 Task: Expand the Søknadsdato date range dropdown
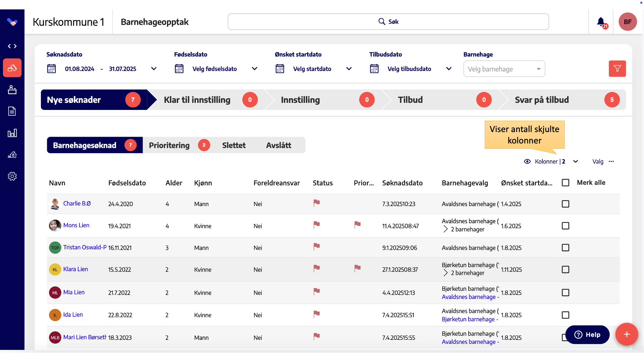coord(154,69)
